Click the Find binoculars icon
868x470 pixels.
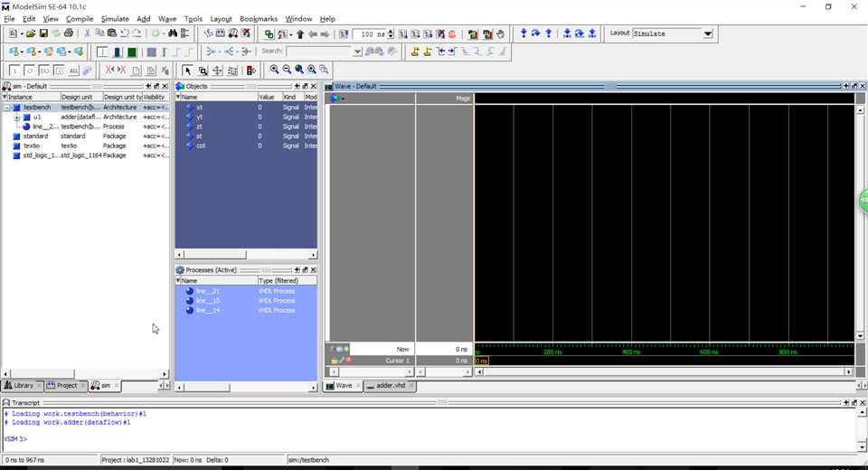(173, 33)
